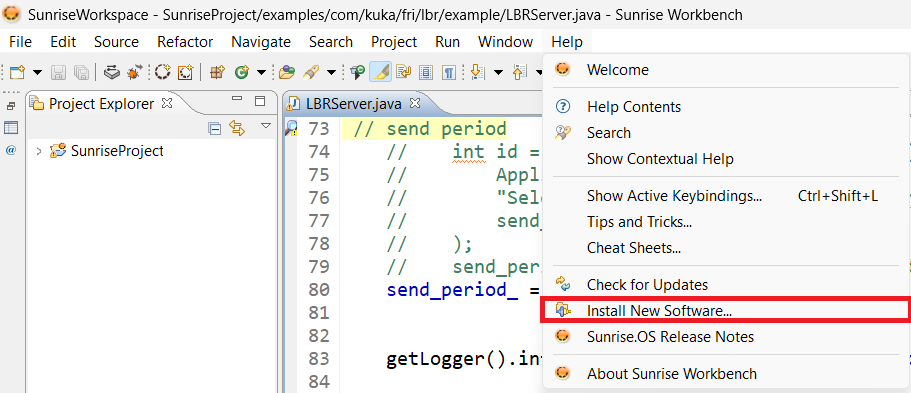The width and height of the screenshot is (911, 393).
Task: Click the dashed round new-application toolbar icon
Action: pyautogui.click(x=163, y=72)
